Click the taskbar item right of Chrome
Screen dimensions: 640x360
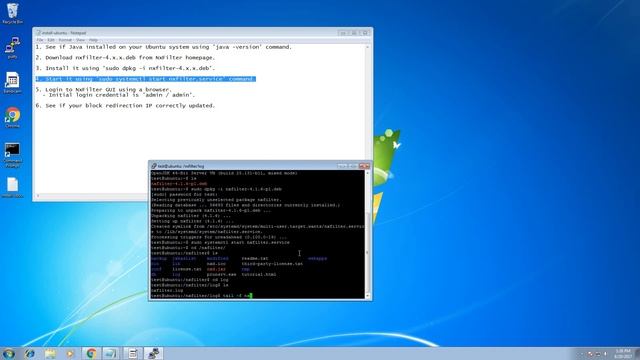[111, 353]
